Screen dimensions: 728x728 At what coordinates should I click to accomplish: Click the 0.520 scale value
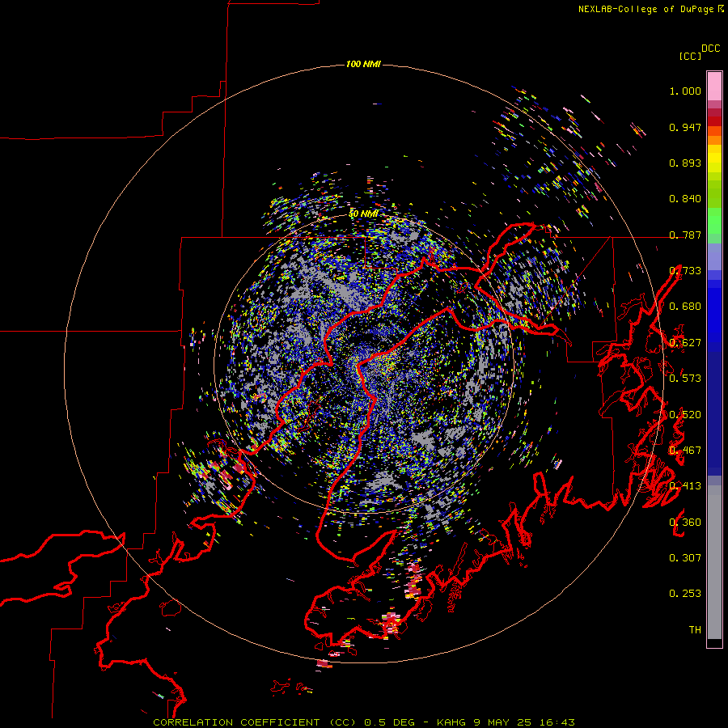pos(685,415)
